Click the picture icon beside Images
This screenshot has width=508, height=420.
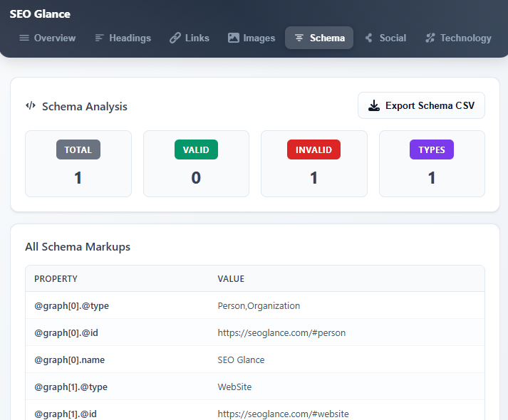(233, 38)
